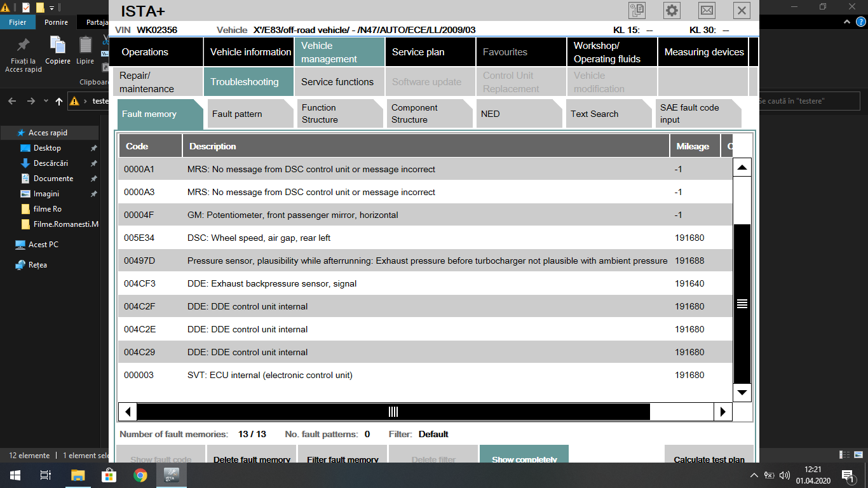Open Workshop/Operating fluids menu
868x488 pixels.
coord(612,52)
